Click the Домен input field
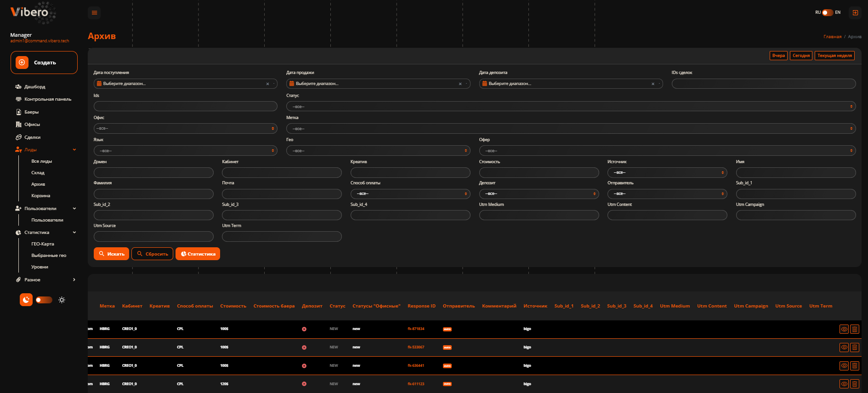This screenshot has height=393, width=868. click(153, 172)
